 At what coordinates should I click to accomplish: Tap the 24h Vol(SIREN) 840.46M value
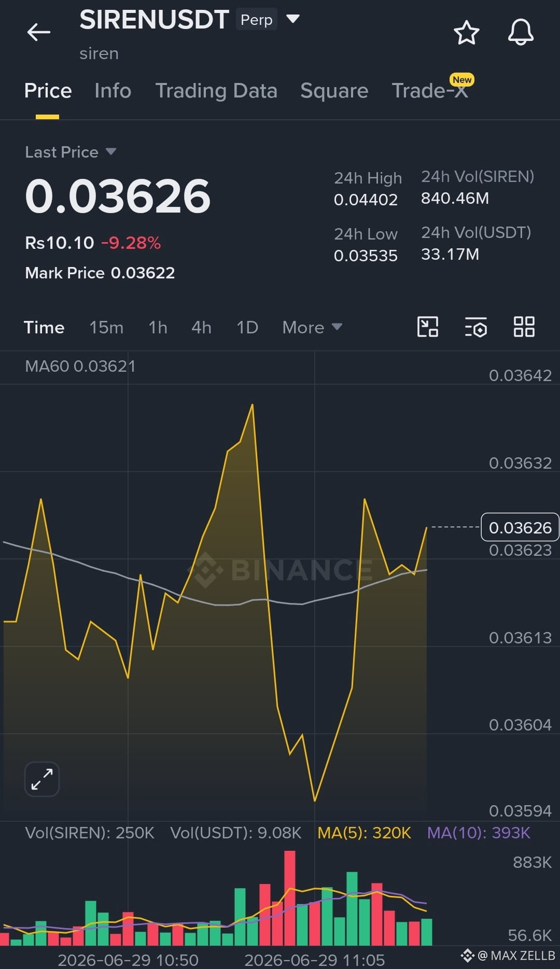click(x=455, y=198)
